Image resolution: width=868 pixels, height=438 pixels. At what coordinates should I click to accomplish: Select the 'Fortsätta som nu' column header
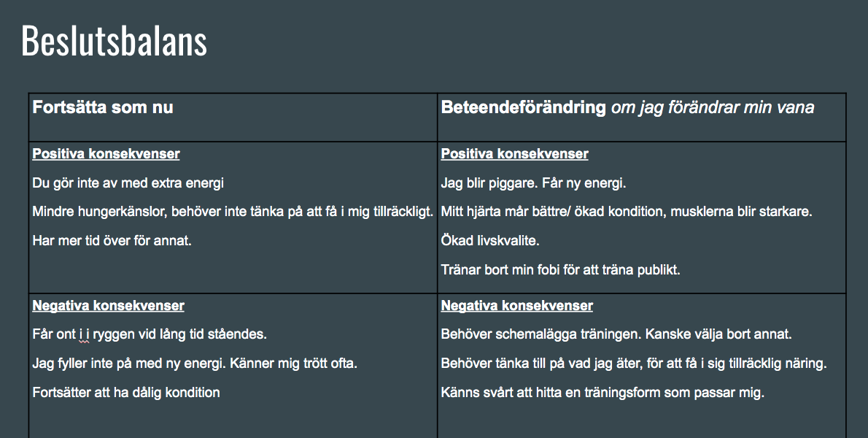[103, 107]
